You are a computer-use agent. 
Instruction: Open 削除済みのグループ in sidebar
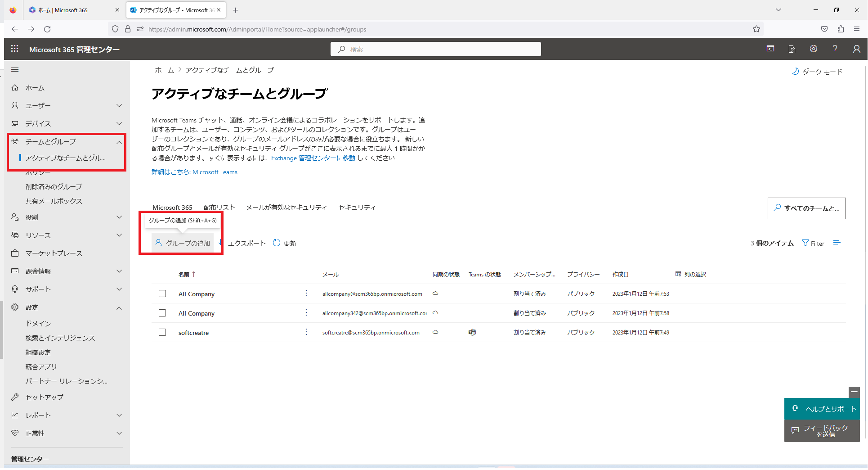pyautogui.click(x=54, y=186)
